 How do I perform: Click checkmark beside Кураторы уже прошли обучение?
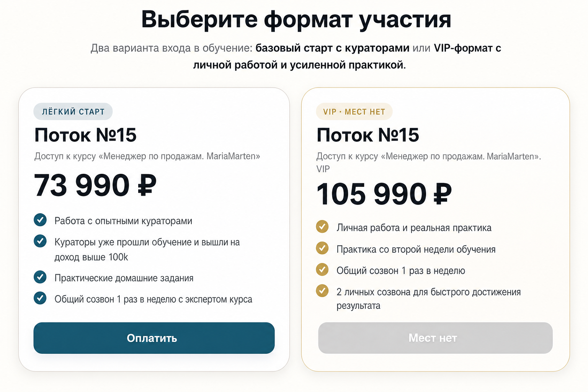click(x=40, y=241)
